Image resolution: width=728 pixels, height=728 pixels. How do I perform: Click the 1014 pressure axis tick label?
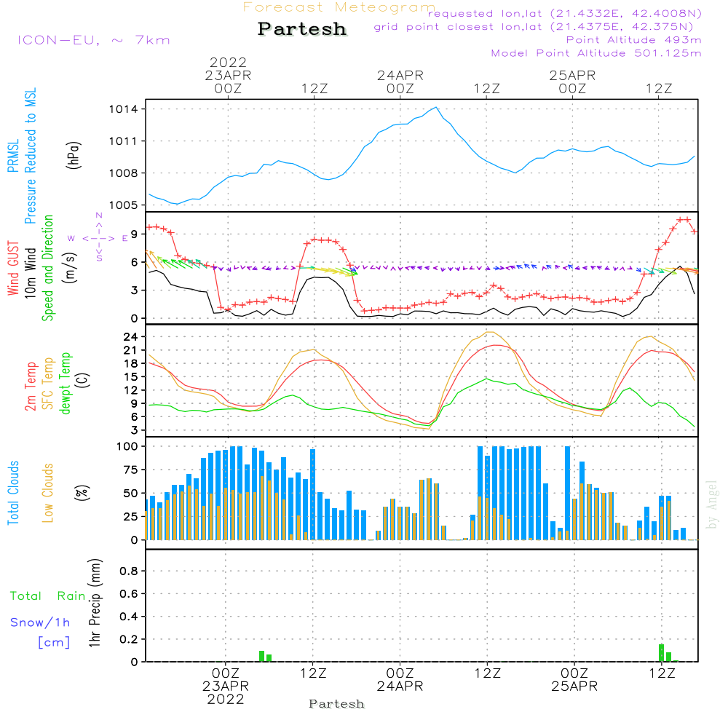click(x=123, y=110)
